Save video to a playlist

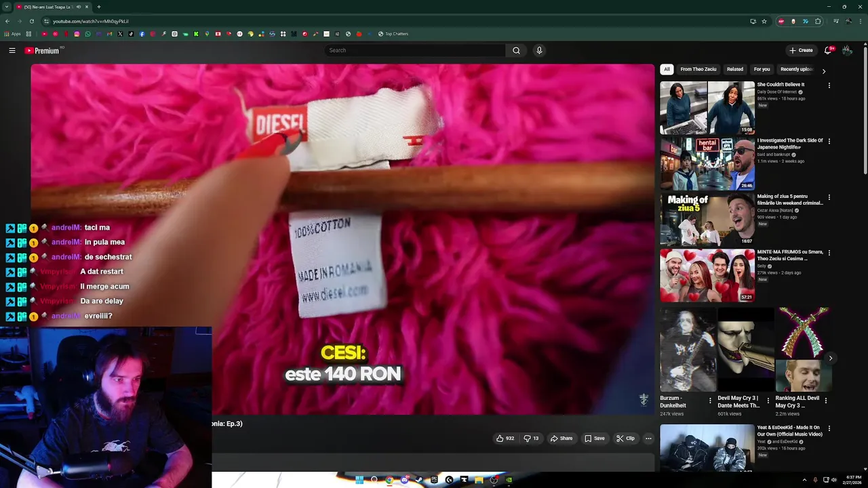[595, 439]
